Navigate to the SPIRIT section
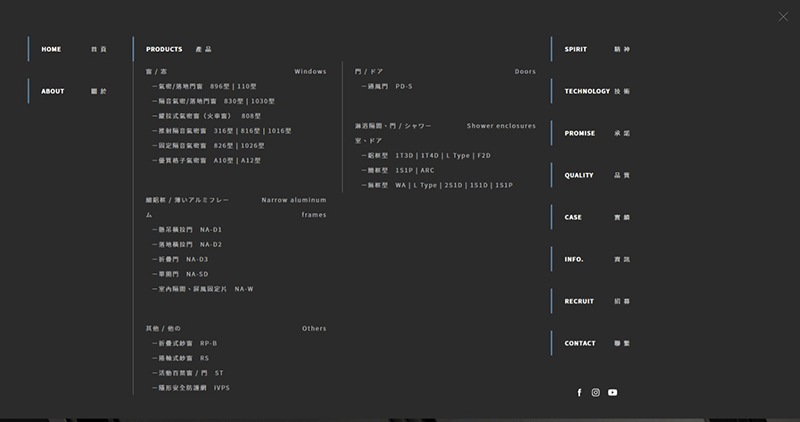The height and width of the screenshot is (422, 800). pos(576,49)
